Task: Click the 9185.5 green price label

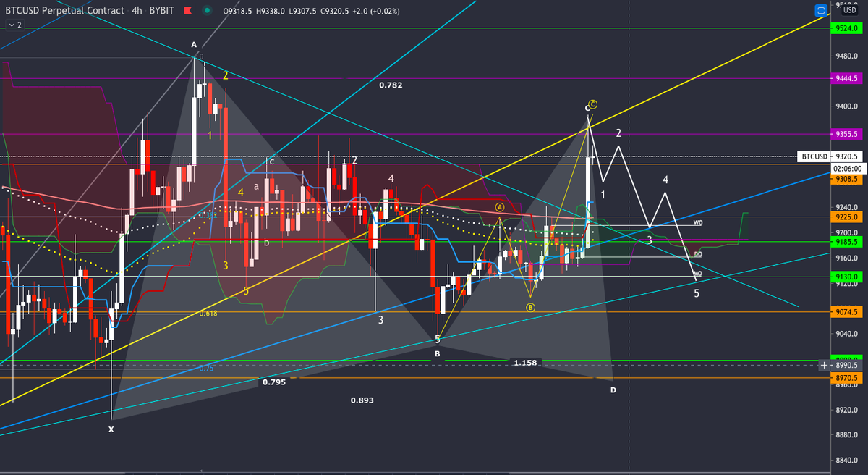Action: click(846, 242)
